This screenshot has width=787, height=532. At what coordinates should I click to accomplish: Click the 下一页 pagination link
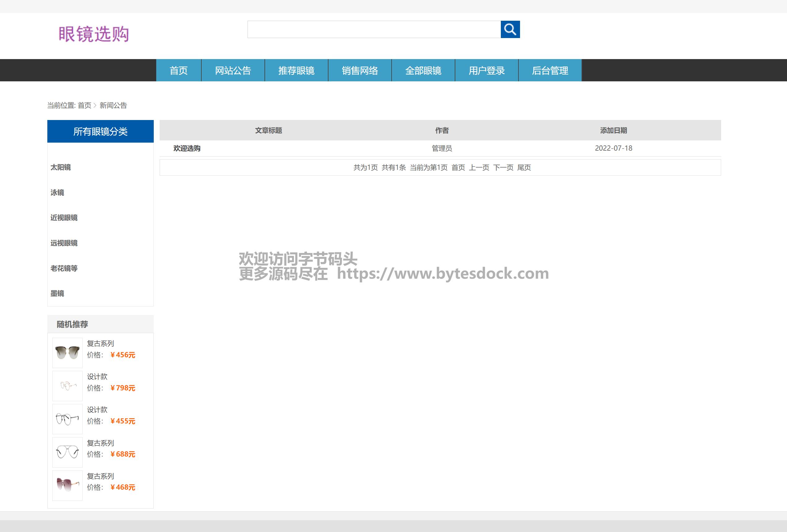pos(503,168)
